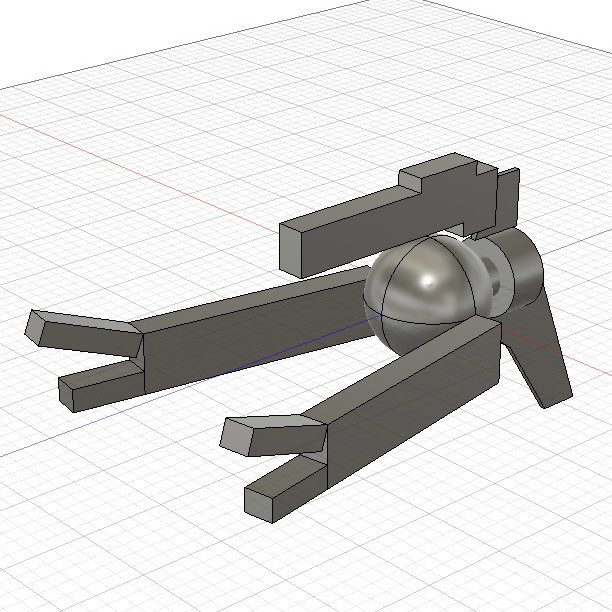Select the upper finger of the far claw
The height and width of the screenshot is (612, 612).
pos(84,334)
